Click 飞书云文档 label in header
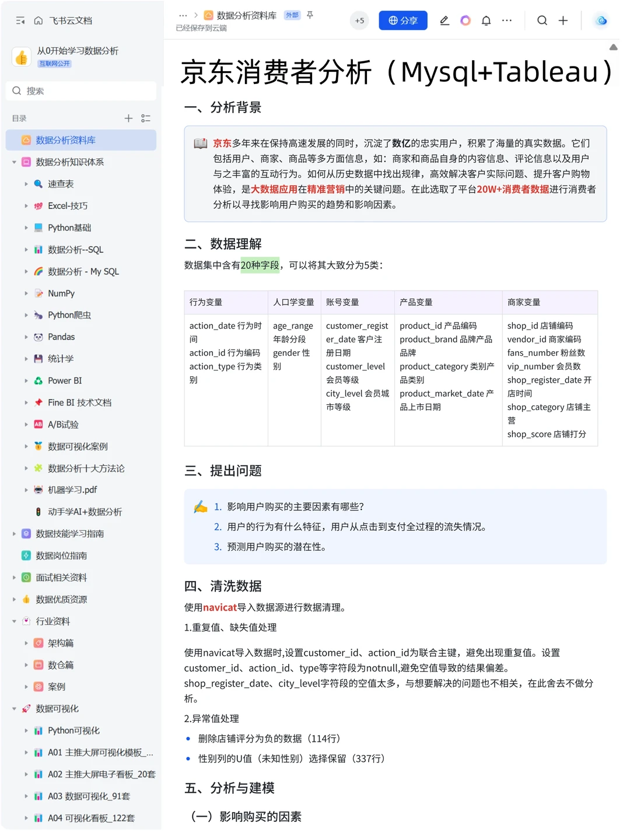This screenshot has width=630, height=840. [x=71, y=20]
